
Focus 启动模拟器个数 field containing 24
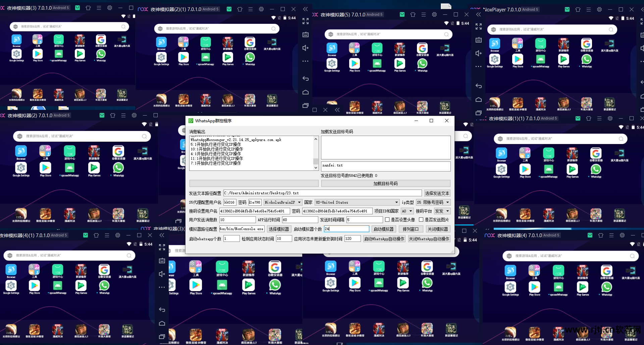coord(346,229)
